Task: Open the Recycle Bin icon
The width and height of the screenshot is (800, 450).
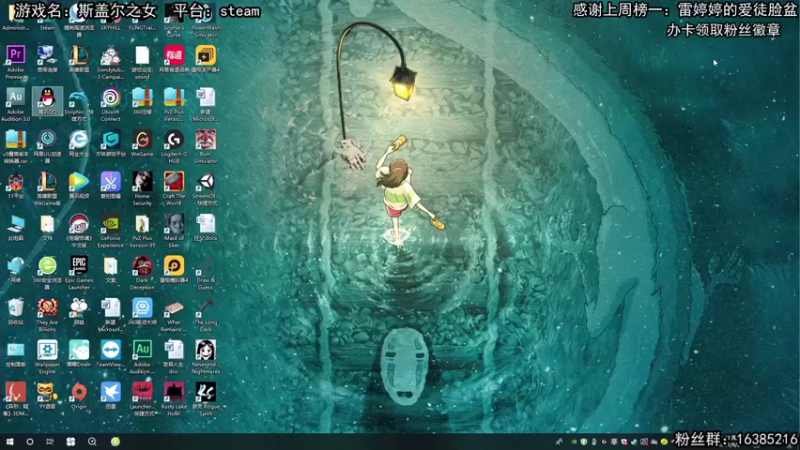Action: tap(16, 312)
